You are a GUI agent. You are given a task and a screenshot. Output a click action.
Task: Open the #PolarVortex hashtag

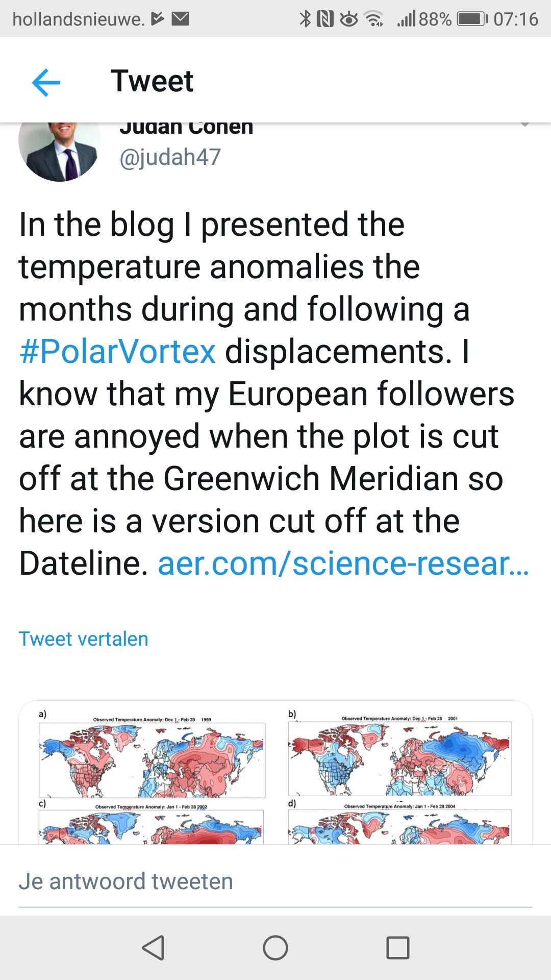click(x=117, y=352)
